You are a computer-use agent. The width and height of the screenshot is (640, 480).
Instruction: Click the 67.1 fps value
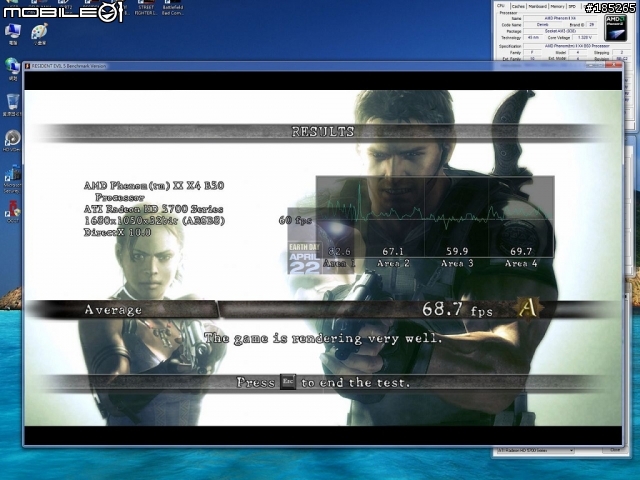[393, 251]
